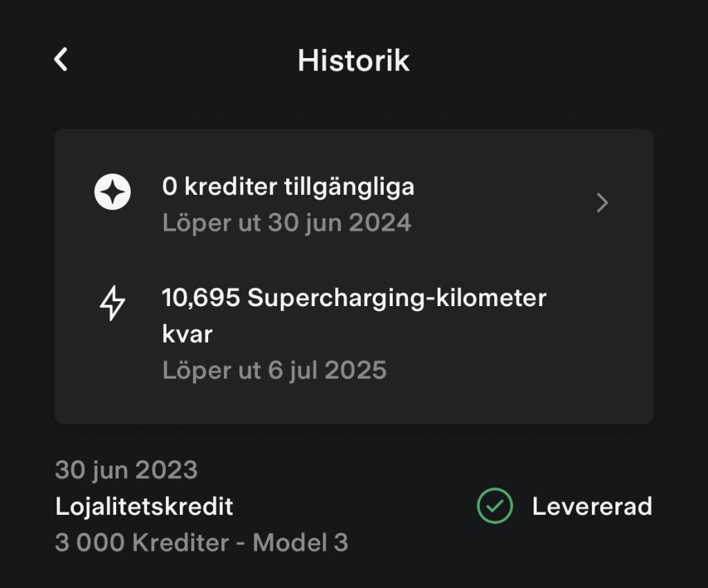Tap the green Levererad checkmark icon

tap(495, 506)
